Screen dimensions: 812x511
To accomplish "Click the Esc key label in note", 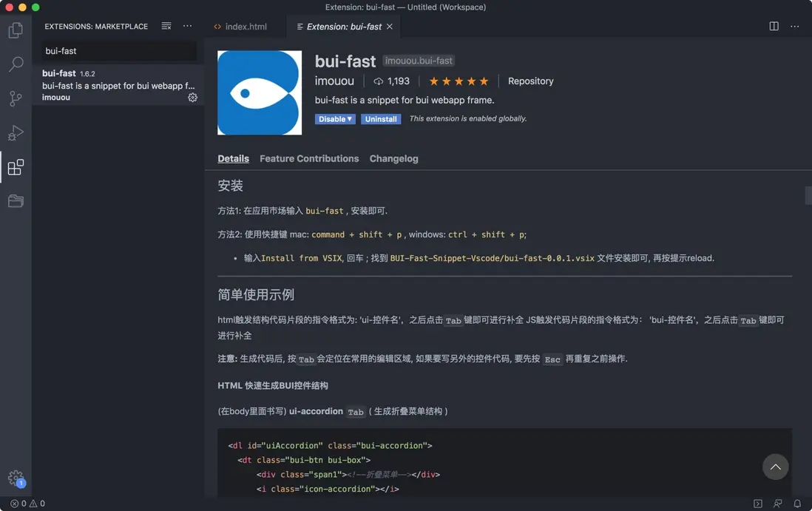I will (x=552, y=359).
